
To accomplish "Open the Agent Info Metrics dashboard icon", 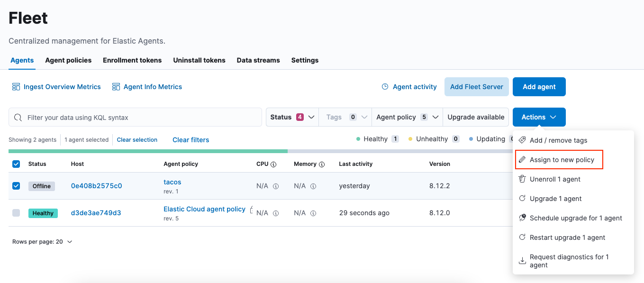I will [115, 87].
